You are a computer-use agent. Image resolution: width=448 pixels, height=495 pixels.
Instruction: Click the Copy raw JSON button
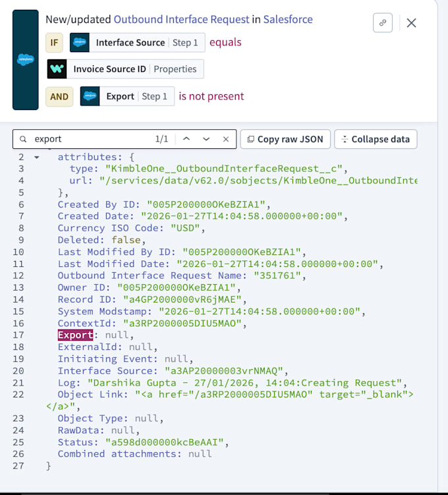tap(285, 139)
